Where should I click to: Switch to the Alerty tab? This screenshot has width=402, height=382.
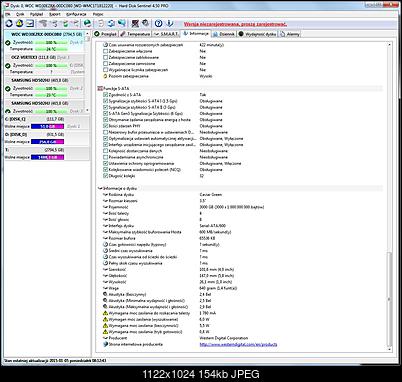(x=289, y=34)
